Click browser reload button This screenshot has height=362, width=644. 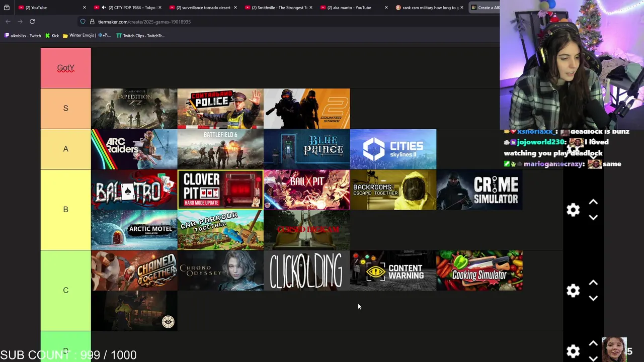[32, 22]
